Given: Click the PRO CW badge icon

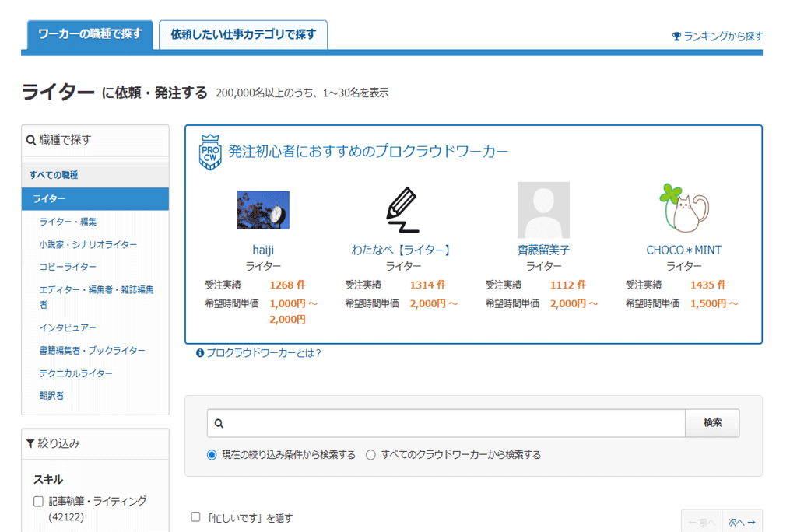Looking at the screenshot, I should tap(209, 152).
